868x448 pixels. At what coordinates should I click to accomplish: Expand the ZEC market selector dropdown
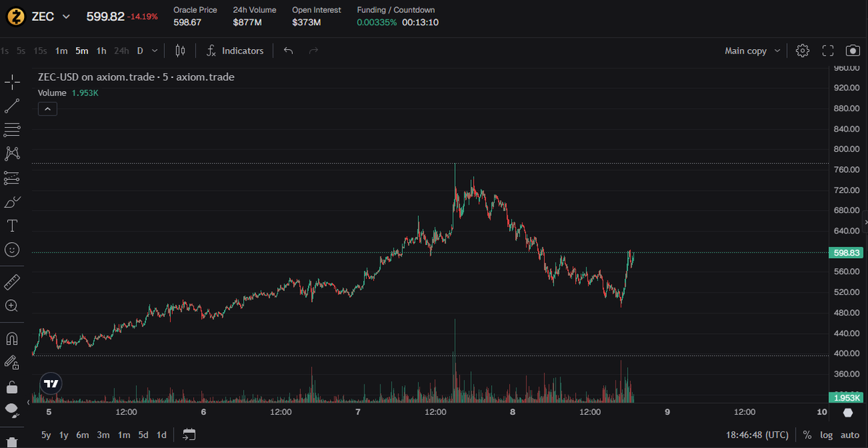point(67,17)
